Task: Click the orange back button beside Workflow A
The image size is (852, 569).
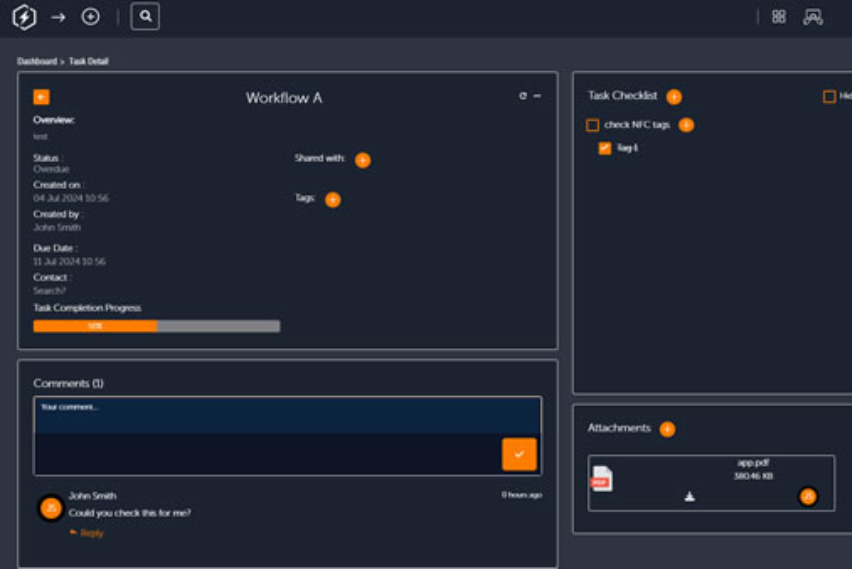Action: (x=41, y=97)
